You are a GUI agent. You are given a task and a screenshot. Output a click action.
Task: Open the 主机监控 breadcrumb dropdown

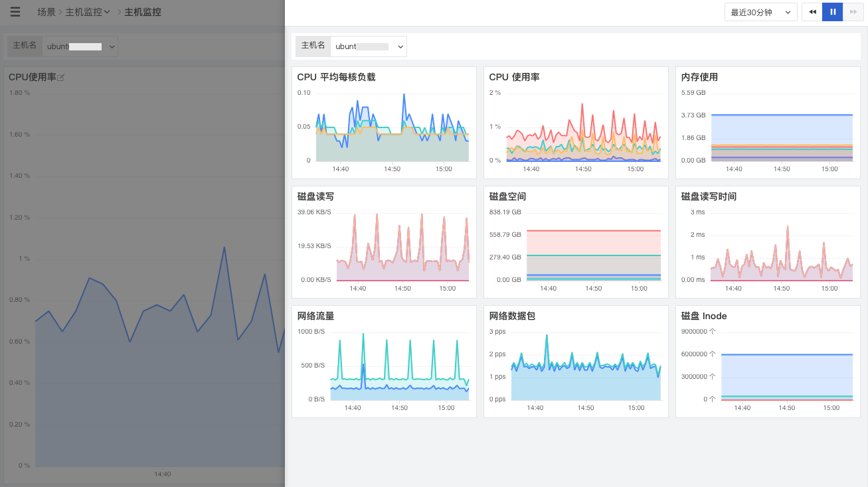(88, 12)
